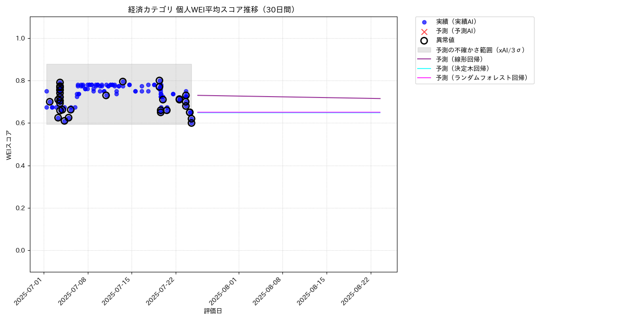This screenshot has height=322, width=644.
Task: Click the 評価日 x-axis label
Action: click(x=213, y=311)
